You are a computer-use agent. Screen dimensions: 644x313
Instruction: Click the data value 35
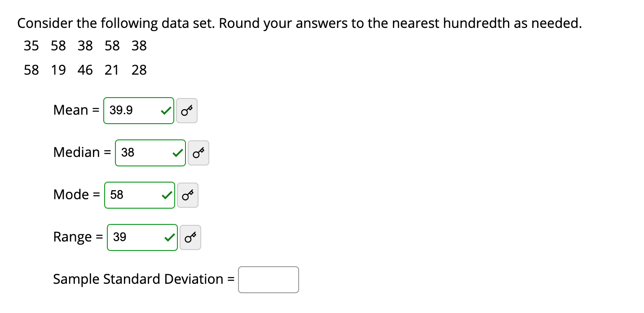[x=31, y=45]
